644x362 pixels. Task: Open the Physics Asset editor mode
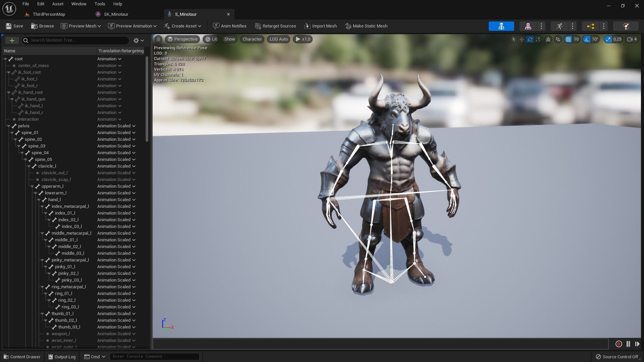coord(626,26)
